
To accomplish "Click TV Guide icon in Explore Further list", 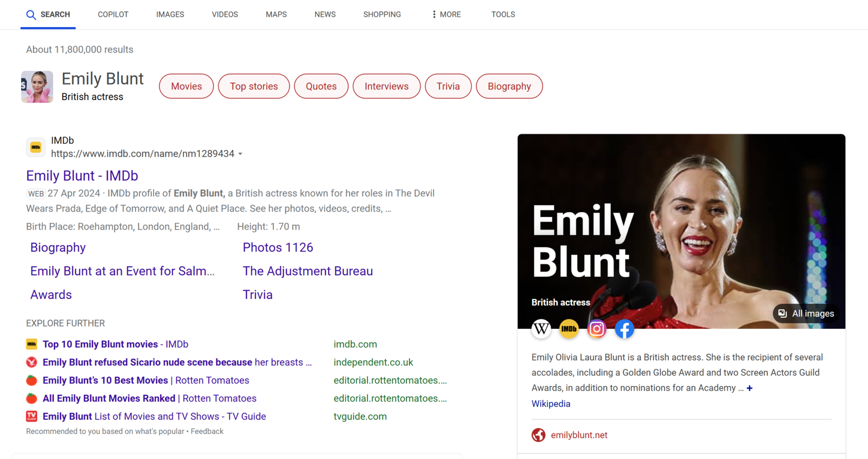I will (31, 416).
